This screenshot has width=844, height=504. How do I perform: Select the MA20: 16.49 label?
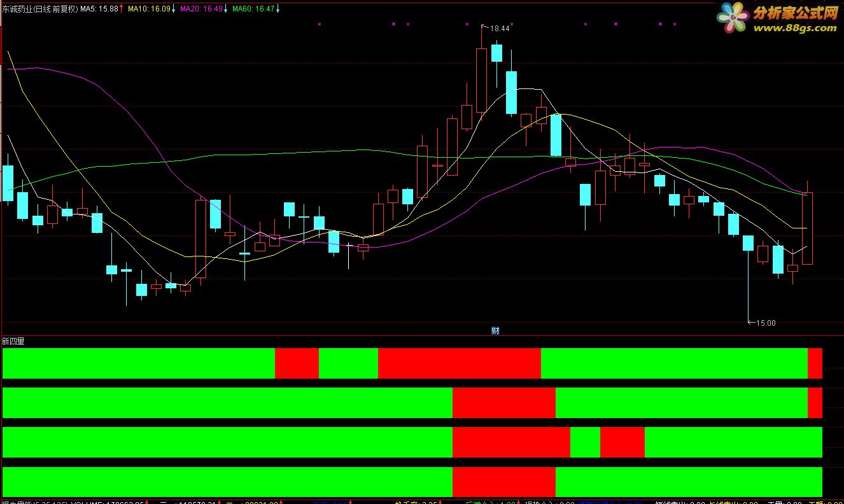point(201,9)
